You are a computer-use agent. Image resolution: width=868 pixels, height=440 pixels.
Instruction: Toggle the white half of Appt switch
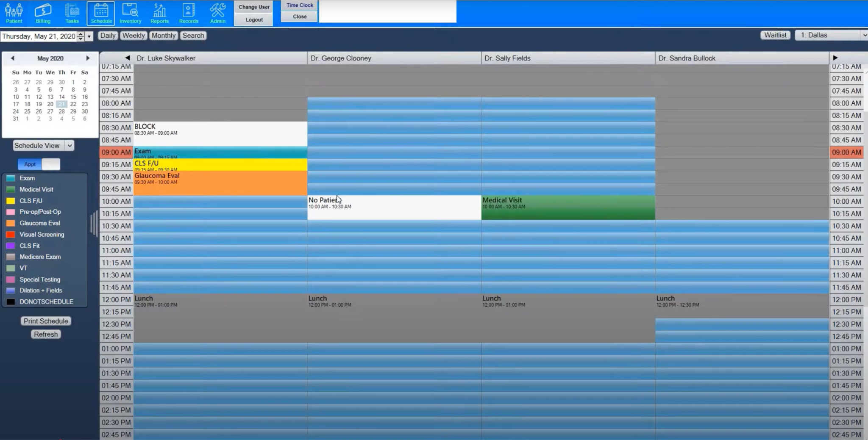[x=51, y=164]
